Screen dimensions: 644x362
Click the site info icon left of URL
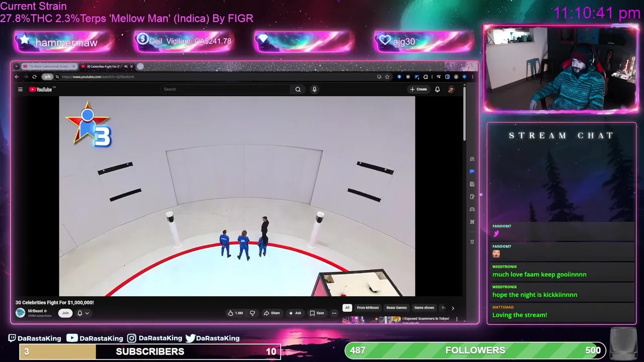coord(57,77)
